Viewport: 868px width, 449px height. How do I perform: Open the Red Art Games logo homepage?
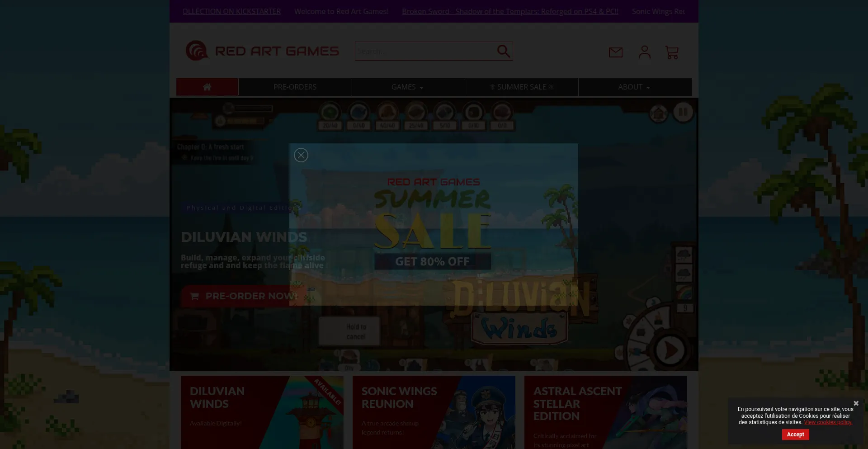tap(262, 51)
